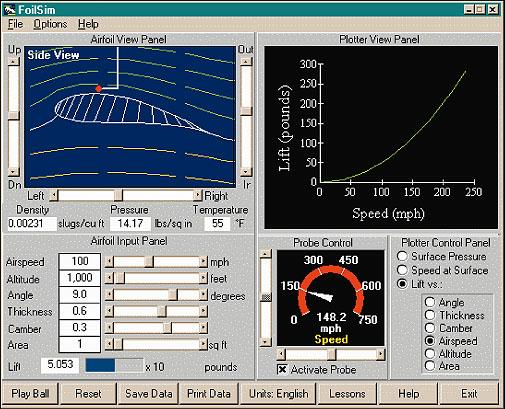Open the File menu
This screenshot has width=505, height=409.
pos(15,24)
